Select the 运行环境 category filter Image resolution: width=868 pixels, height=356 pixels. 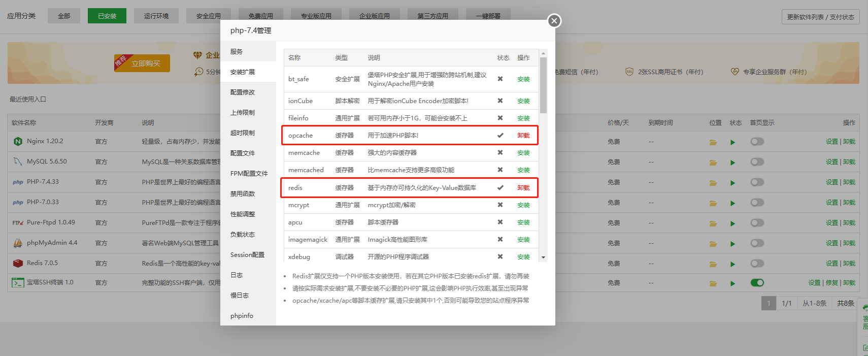point(156,16)
